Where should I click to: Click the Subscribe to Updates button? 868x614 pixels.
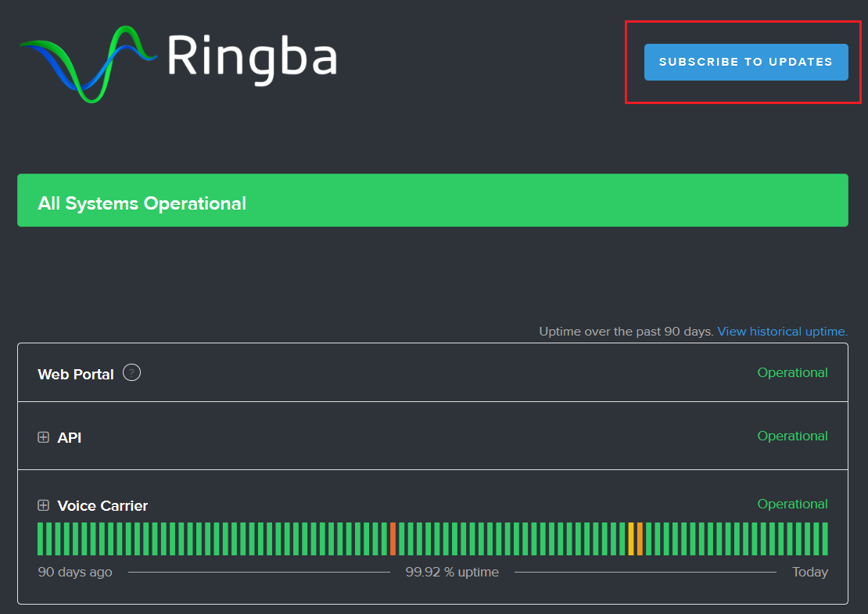[x=746, y=62]
